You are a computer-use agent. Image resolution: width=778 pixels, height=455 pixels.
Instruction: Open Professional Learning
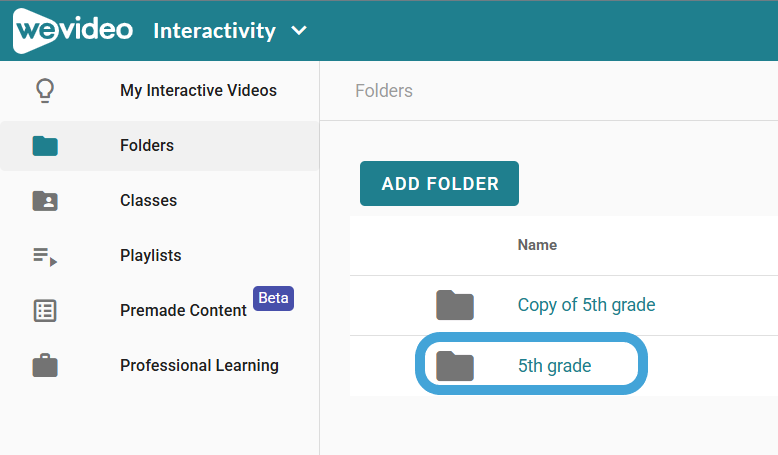click(199, 366)
